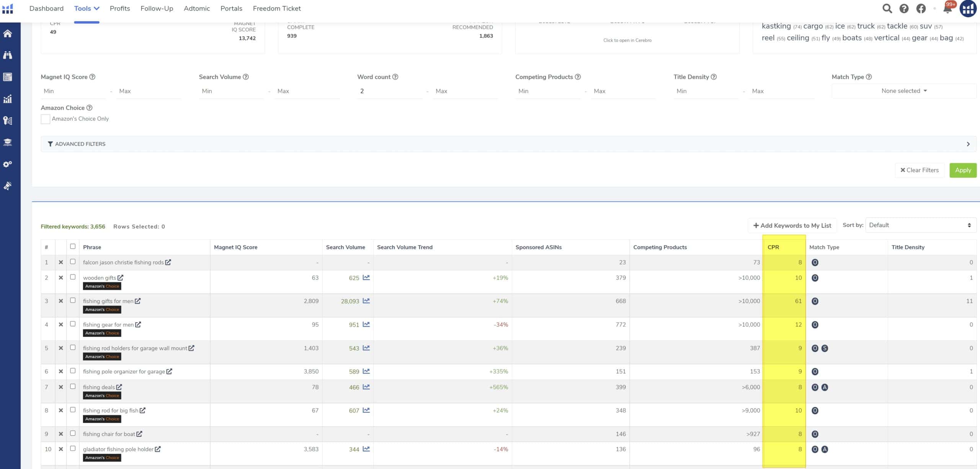Image resolution: width=980 pixels, height=469 pixels.
Task: Show Amazon Choice help tooltip
Action: (x=89, y=108)
